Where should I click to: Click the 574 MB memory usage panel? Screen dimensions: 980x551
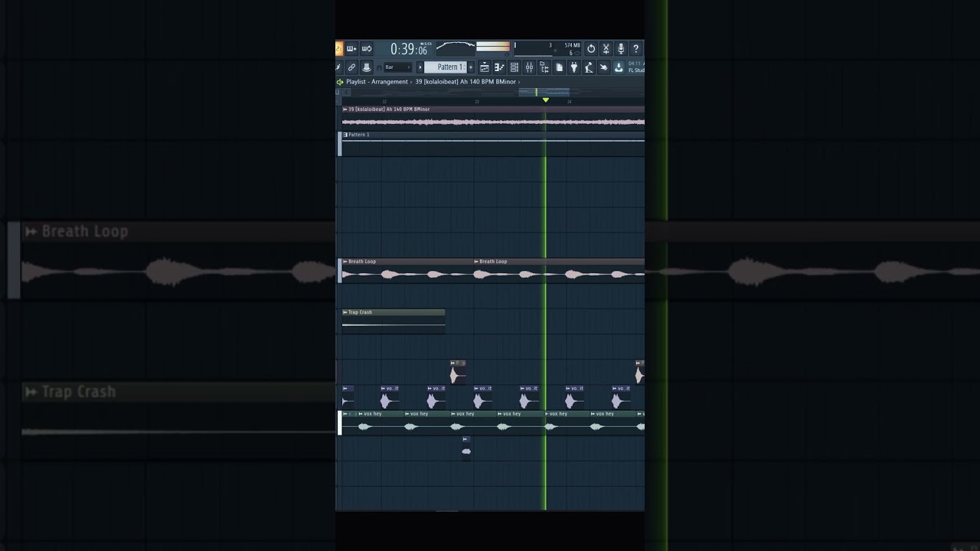click(547, 49)
